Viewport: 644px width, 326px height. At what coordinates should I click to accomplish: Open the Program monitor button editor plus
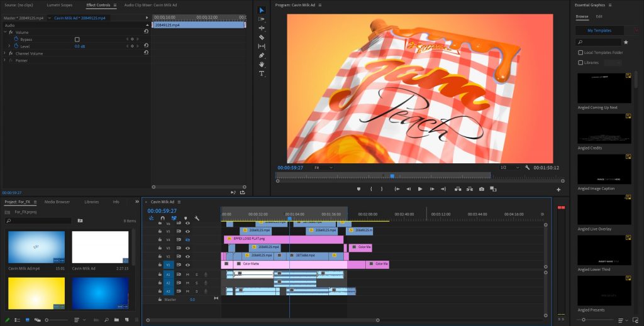(558, 190)
